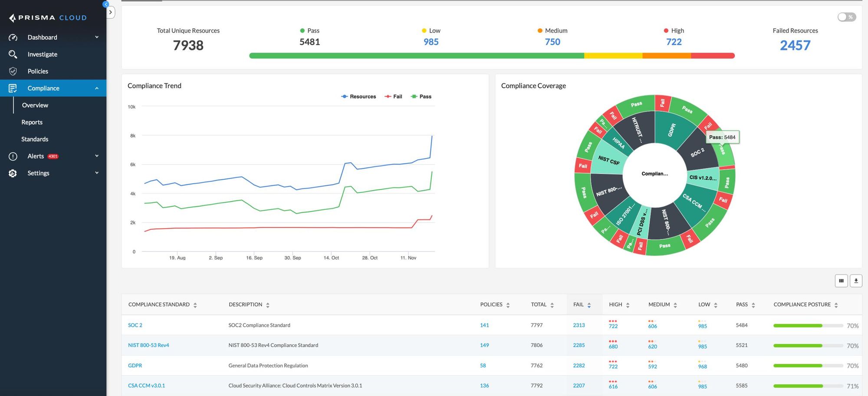Expand the Alerts menu chevron

pyautogui.click(x=97, y=156)
